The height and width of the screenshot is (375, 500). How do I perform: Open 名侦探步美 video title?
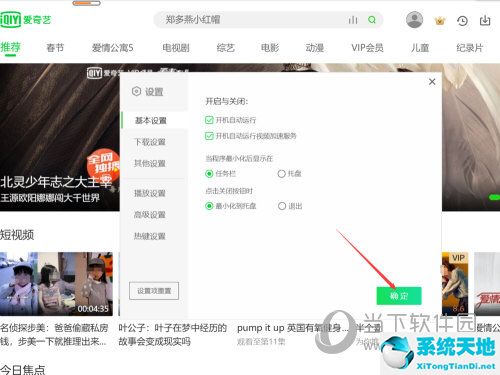tap(54, 335)
